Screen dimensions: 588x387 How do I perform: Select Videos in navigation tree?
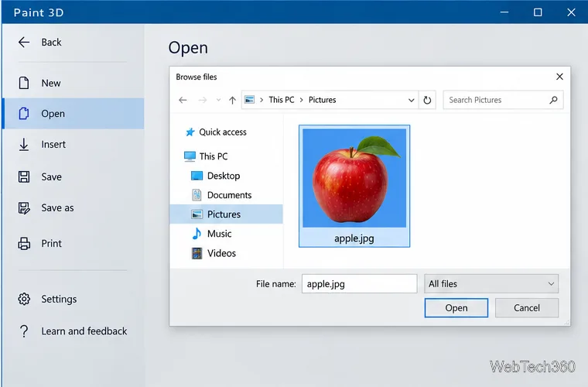[221, 253]
